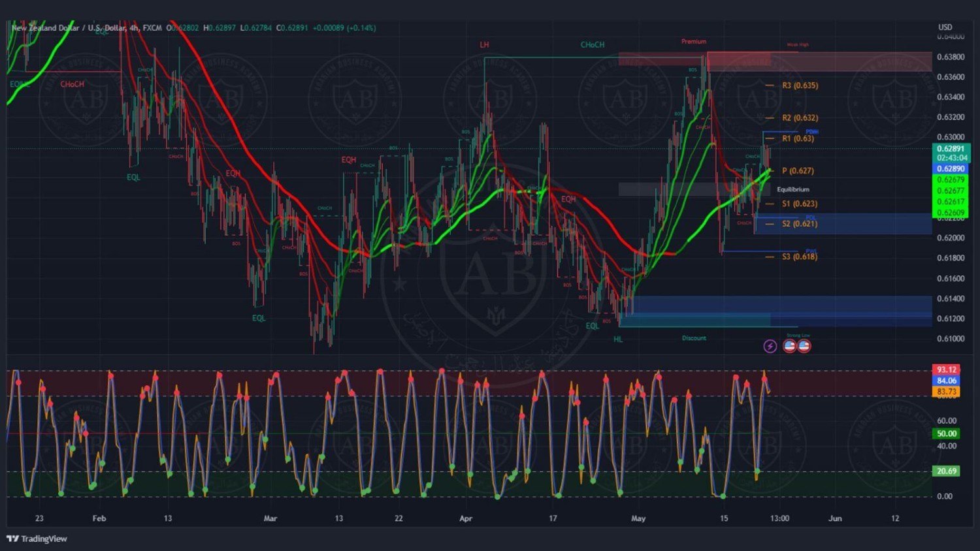Click the Jun date on time axis
The image size is (980, 551).
click(835, 518)
